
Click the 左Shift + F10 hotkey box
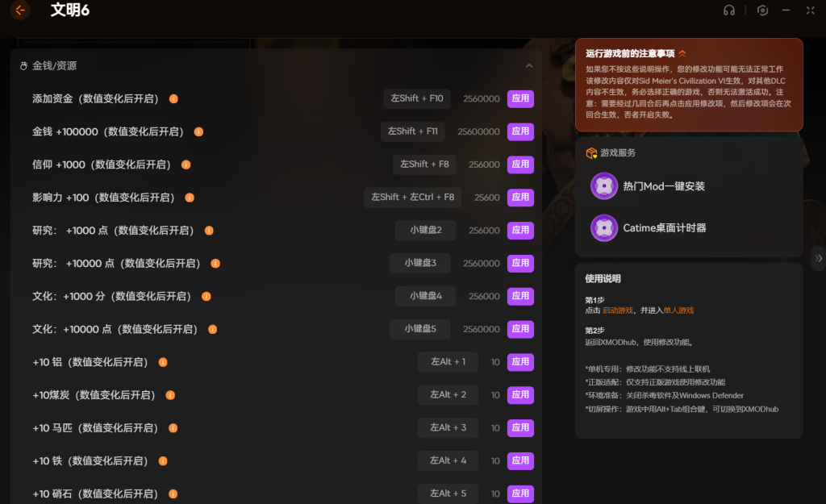coord(417,98)
